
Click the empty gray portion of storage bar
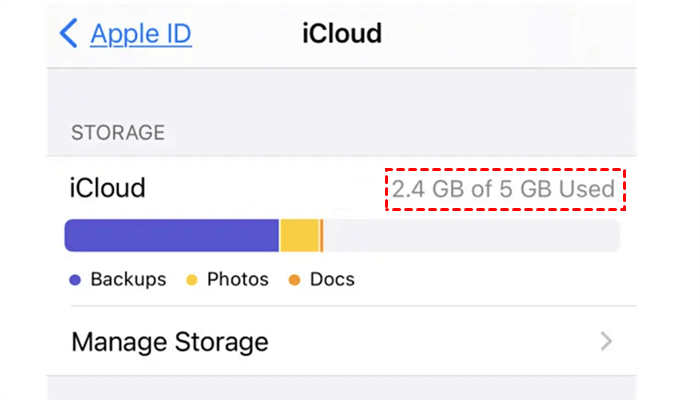tap(470, 236)
